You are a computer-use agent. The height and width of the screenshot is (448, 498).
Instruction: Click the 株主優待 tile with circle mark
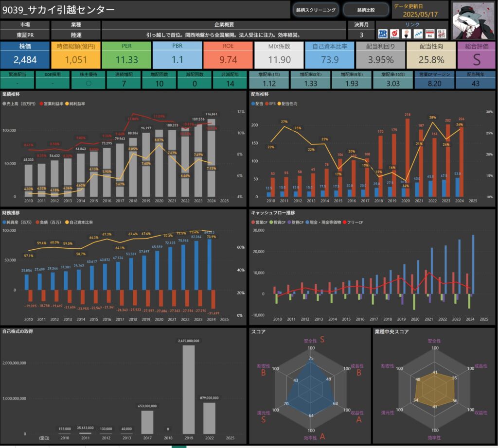coord(89,80)
